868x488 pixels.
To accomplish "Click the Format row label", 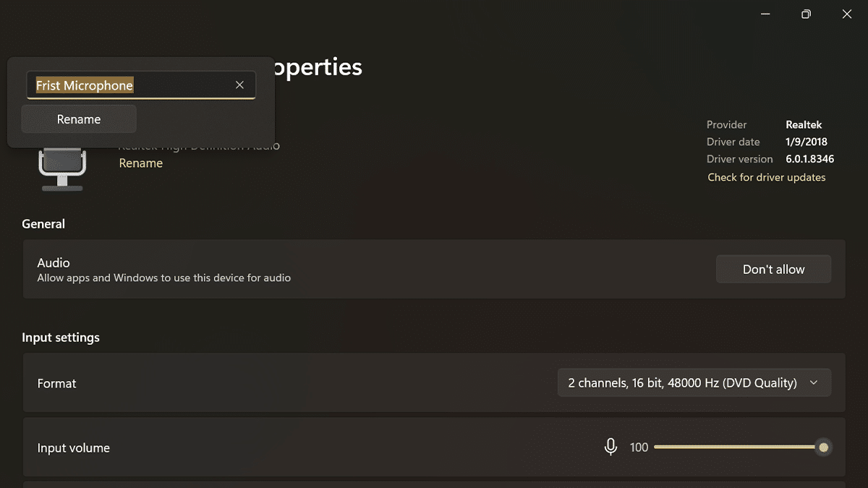I will point(56,384).
